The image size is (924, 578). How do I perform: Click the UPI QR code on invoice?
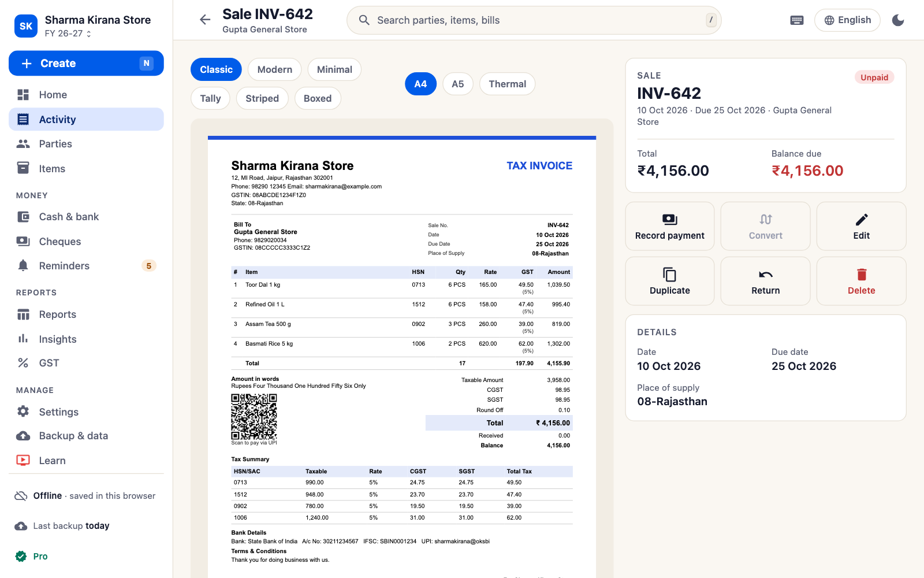click(x=254, y=417)
